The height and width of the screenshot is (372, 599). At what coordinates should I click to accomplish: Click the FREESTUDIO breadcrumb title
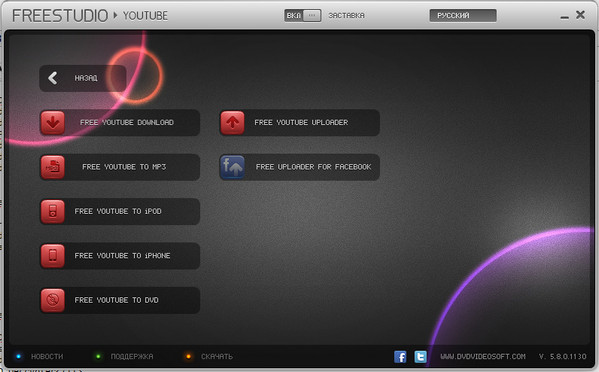(x=60, y=16)
